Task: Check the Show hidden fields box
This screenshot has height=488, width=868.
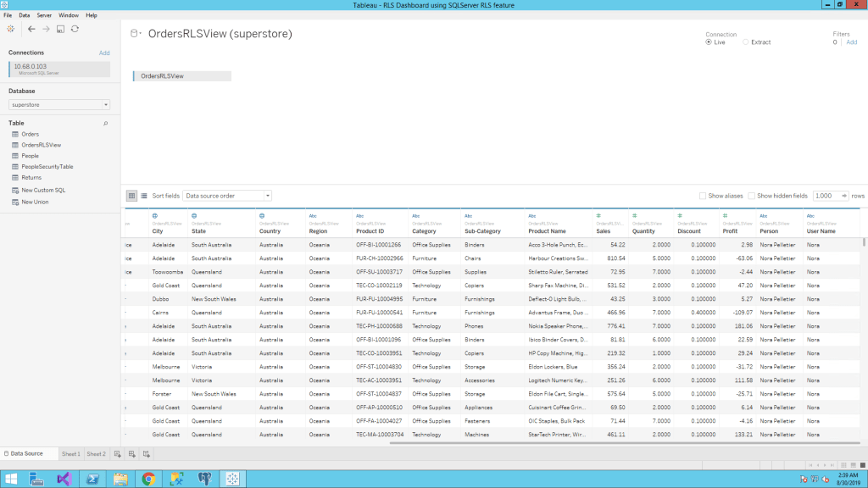Action: (x=752, y=196)
